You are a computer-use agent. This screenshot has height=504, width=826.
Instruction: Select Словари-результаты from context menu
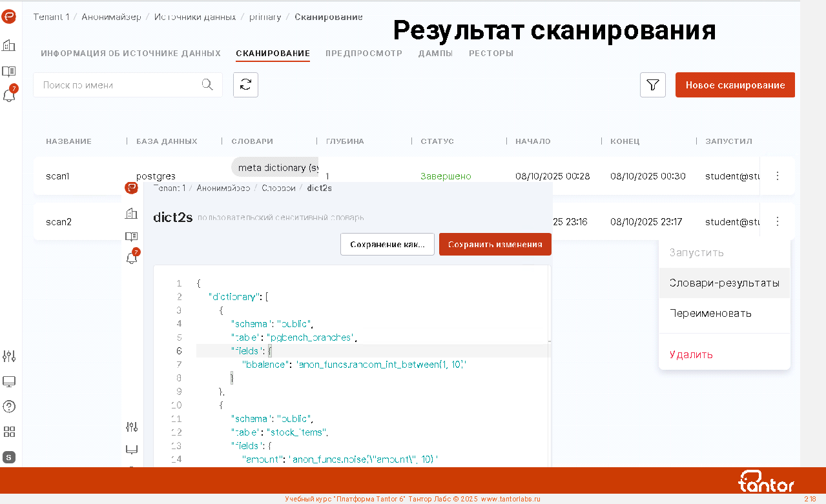[724, 283]
